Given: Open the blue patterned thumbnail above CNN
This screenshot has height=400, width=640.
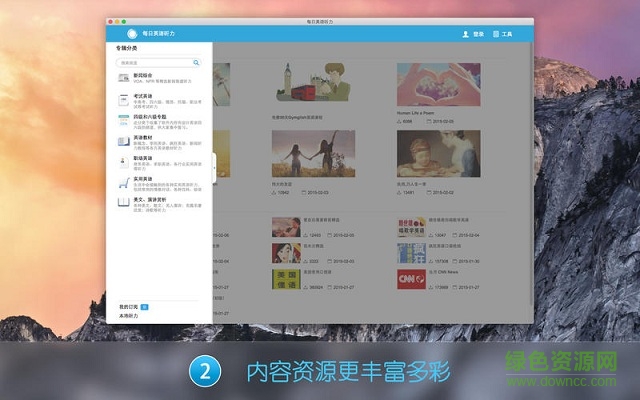Looking at the screenshot, I should (x=411, y=253).
